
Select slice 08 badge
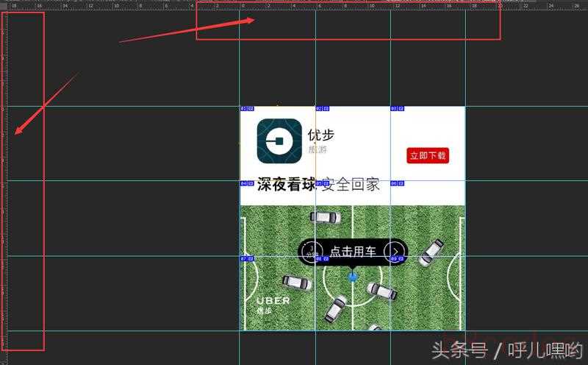point(323,259)
